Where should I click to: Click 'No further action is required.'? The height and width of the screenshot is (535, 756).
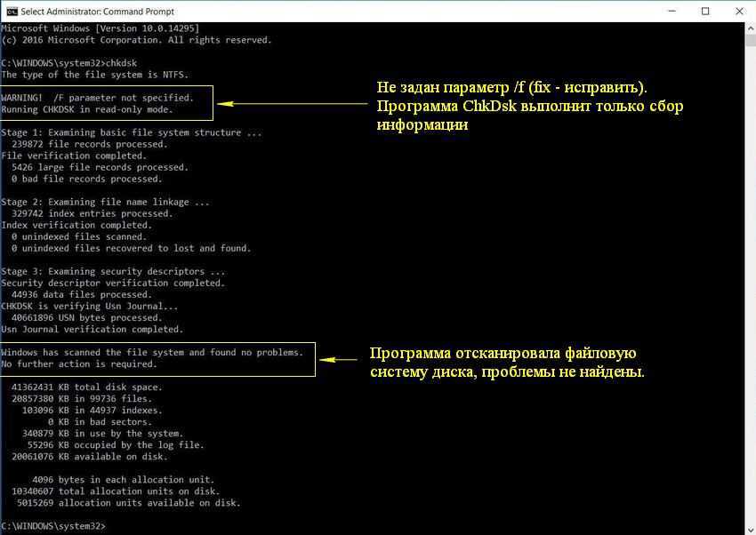tap(79, 363)
